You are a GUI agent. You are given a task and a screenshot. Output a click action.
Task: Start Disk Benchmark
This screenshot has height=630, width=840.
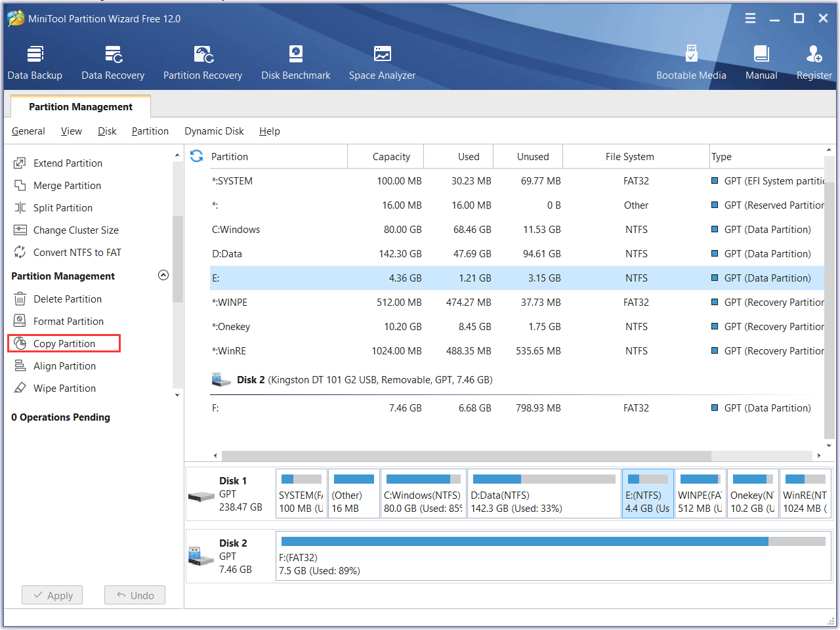pyautogui.click(x=296, y=62)
